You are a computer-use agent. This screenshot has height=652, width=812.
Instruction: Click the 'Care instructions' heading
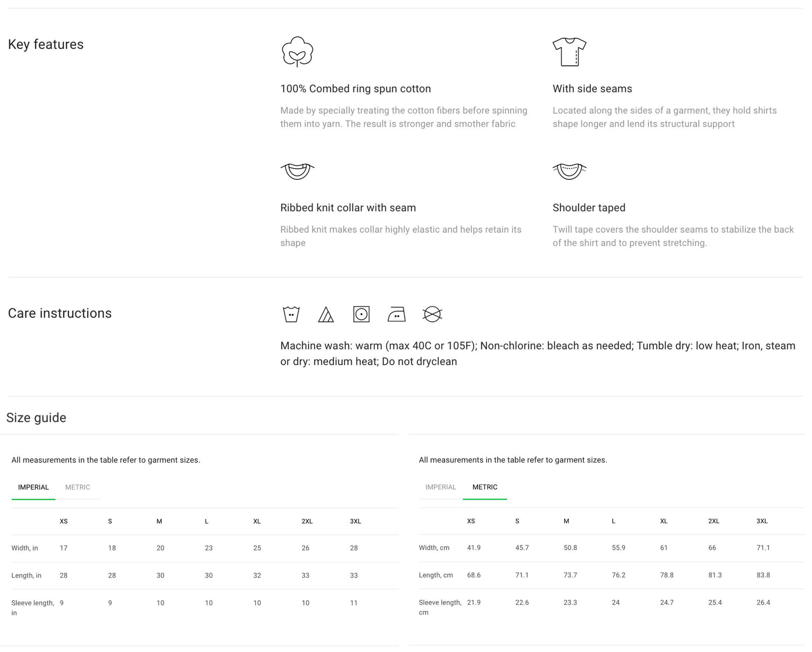tap(60, 313)
